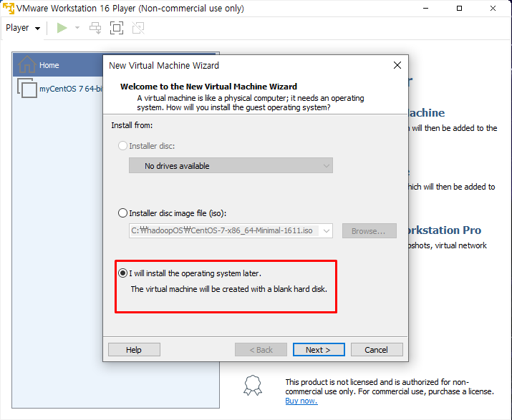Select the myCentOS 7 64-bit virtual machine
Viewport: 512px width, 420px height.
[x=70, y=89]
